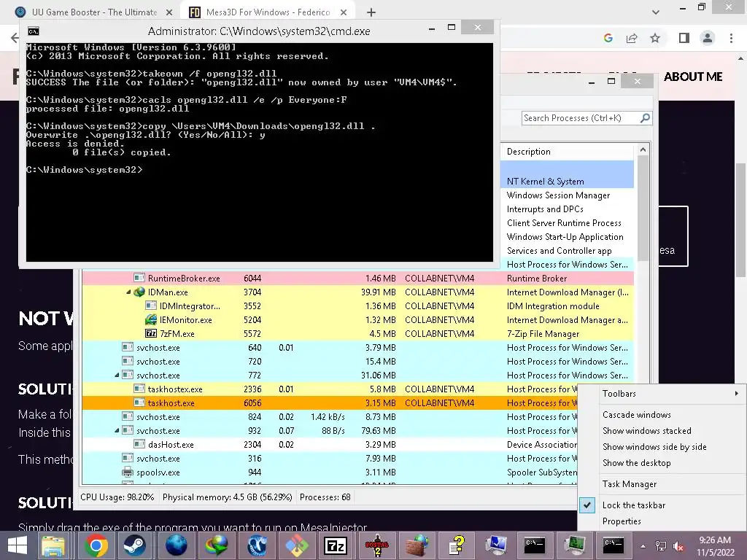Select the Windows Session Manager description
747x560 pixels.
pyautogui.click(x=558, y=195)
